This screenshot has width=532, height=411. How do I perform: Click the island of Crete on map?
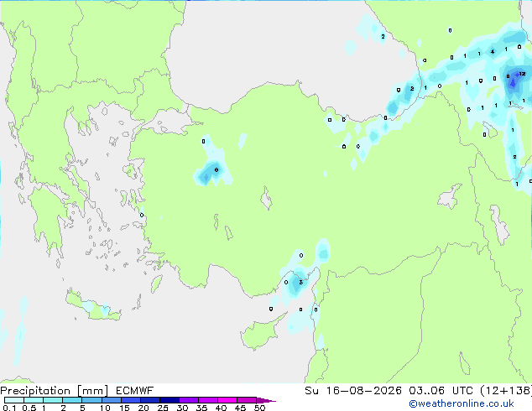91,308
